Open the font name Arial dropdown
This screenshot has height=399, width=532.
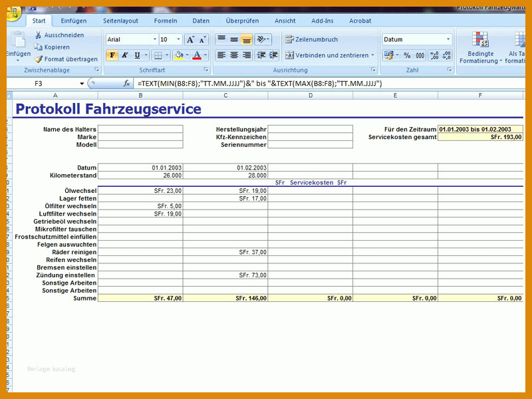[x=155, y=39]
